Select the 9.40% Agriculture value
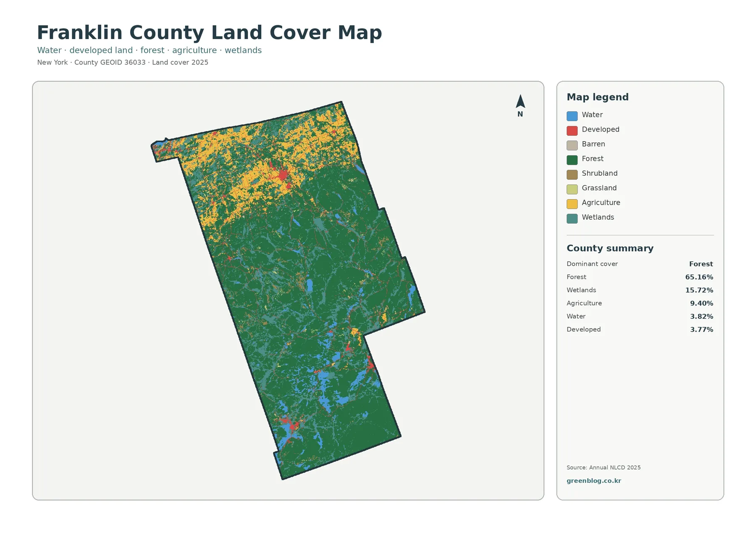 (701, 303)
